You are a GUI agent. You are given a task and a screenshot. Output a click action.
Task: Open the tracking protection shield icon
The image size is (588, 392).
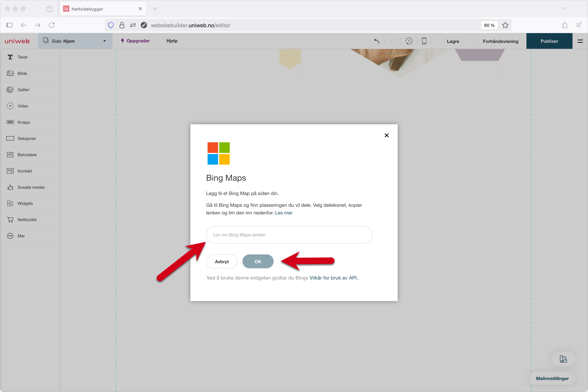click(111, 25)
